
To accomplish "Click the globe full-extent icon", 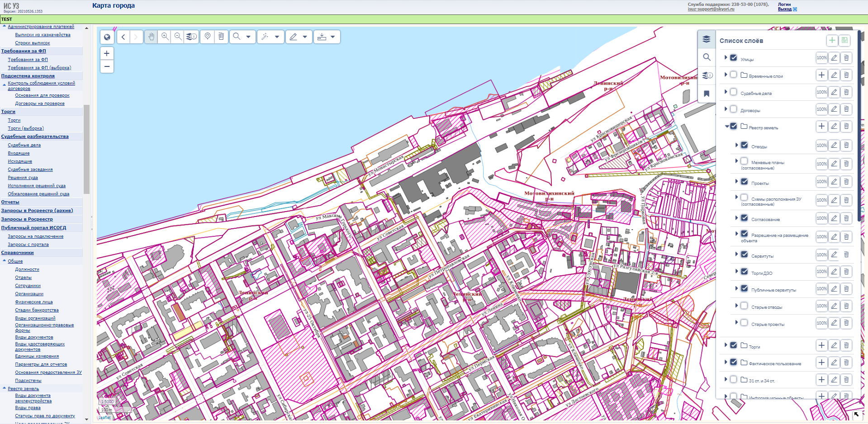I will coord(107,37).
